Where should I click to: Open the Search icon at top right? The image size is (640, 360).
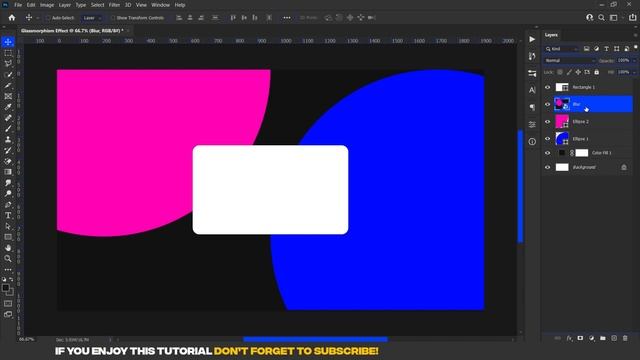[601, 18]
